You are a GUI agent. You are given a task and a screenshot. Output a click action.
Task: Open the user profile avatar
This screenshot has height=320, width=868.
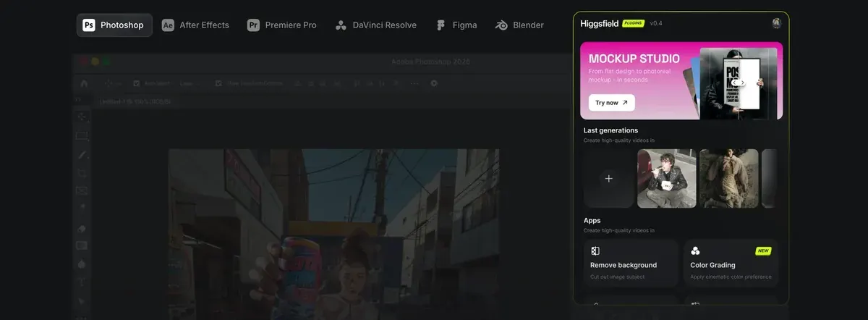776,23
